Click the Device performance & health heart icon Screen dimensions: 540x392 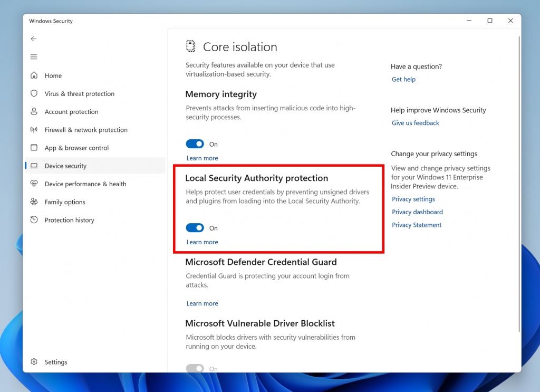coord(34,184)
